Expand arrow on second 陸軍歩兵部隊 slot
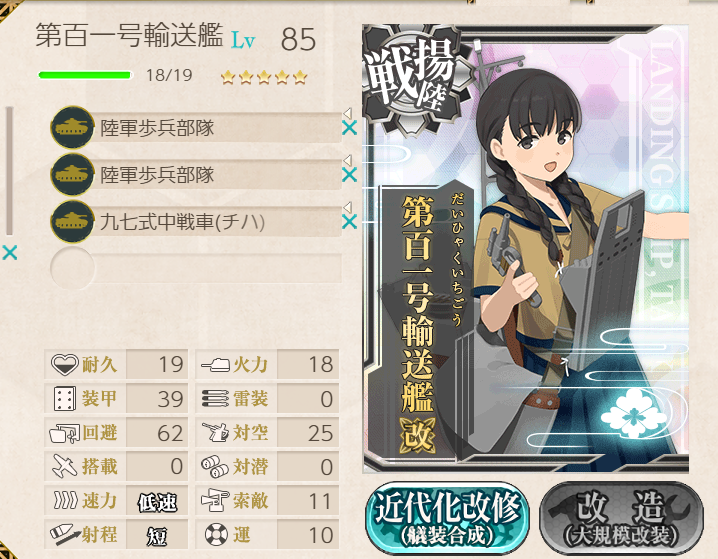 pos(348,160)
